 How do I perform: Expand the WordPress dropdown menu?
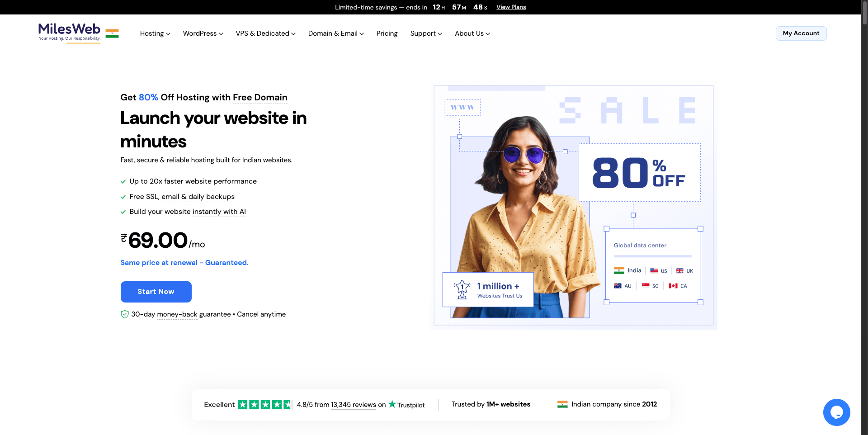[x=203, y=33]
